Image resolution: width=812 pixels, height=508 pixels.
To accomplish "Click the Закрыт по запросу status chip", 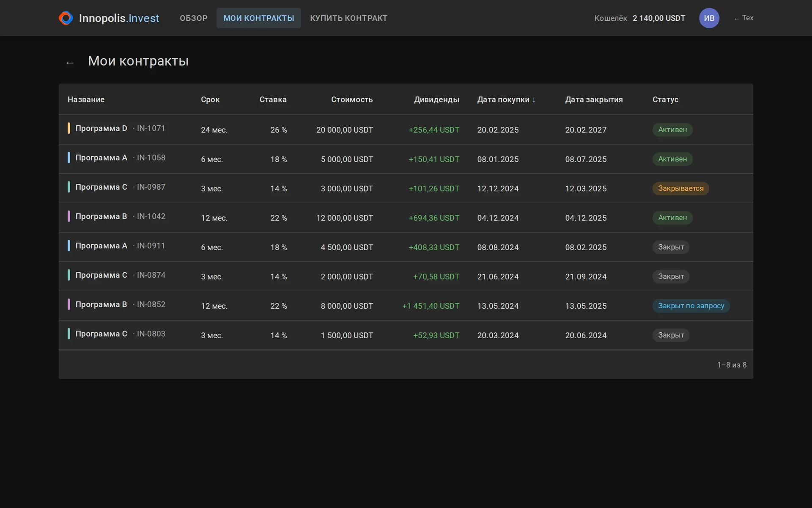I will [x=691, y=306].
